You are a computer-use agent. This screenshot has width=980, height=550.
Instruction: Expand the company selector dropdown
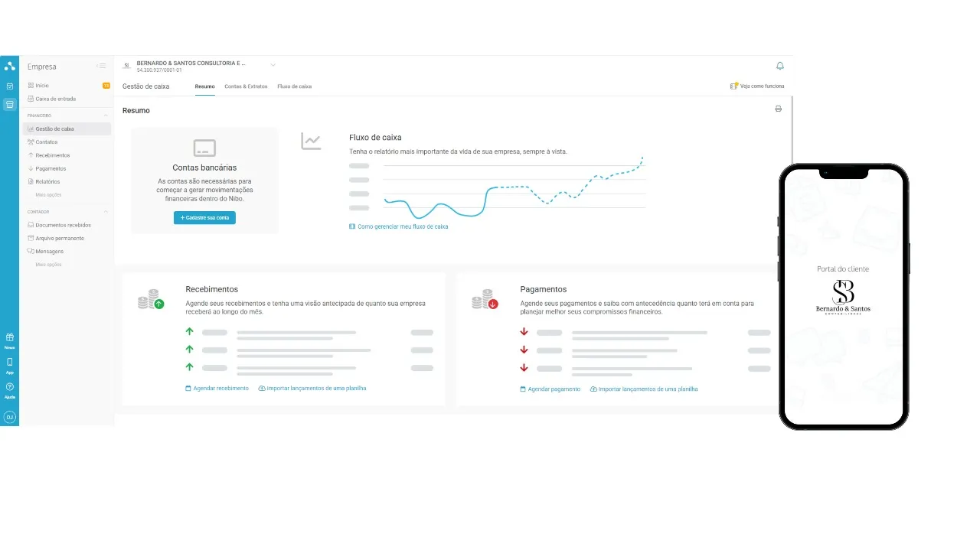click(273, 66)
